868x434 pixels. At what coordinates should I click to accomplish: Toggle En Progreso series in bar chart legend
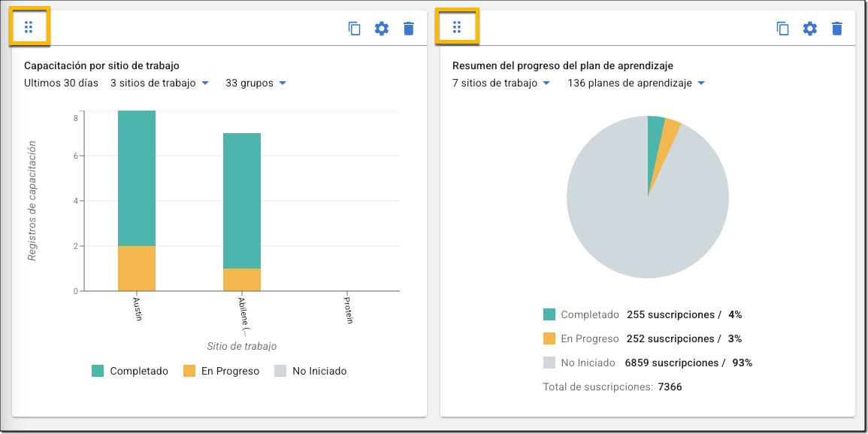[x=222, y=372]
